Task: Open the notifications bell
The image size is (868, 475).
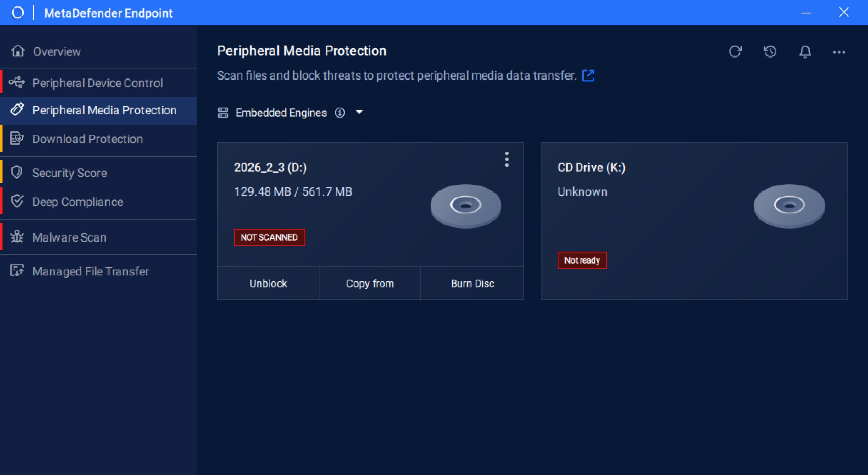Action: (805, 52)
